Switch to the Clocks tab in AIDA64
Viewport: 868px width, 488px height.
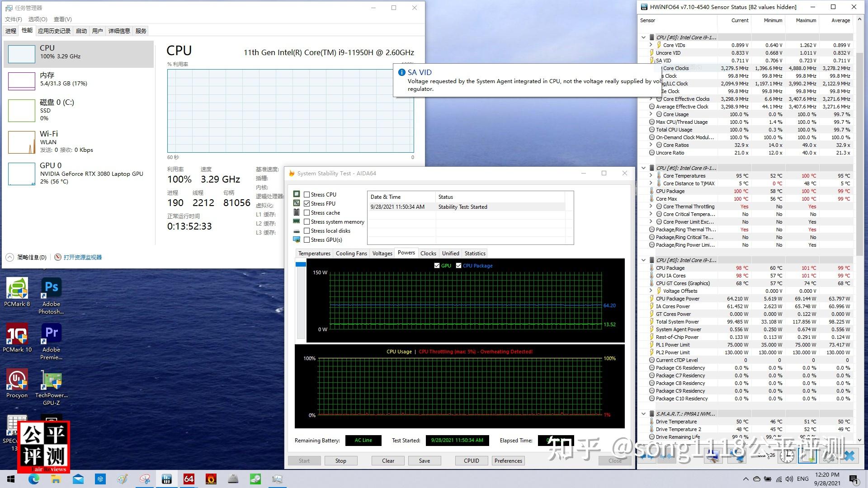pos(428,253)
